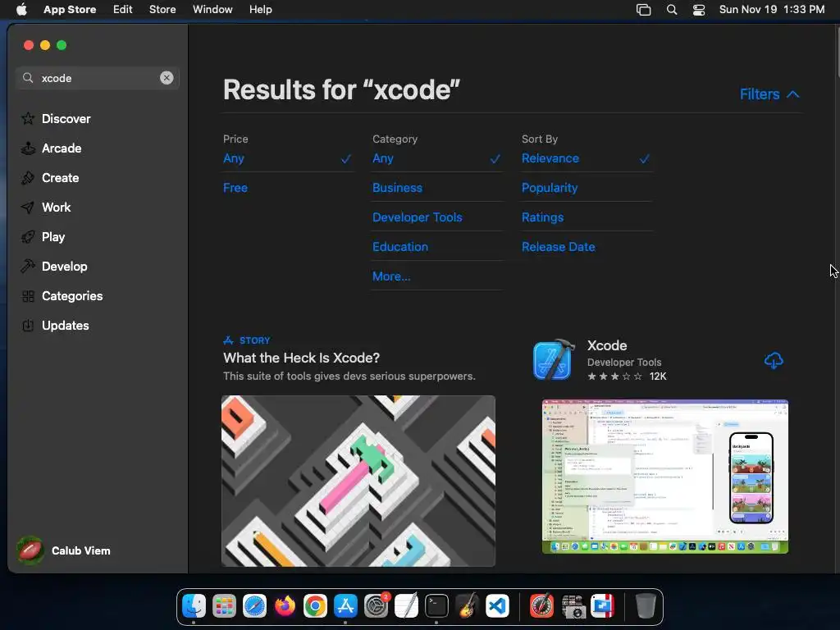This screenshot has width=840, height=630.
Task: Collapse the Filters panel
Action: [769, 94]
